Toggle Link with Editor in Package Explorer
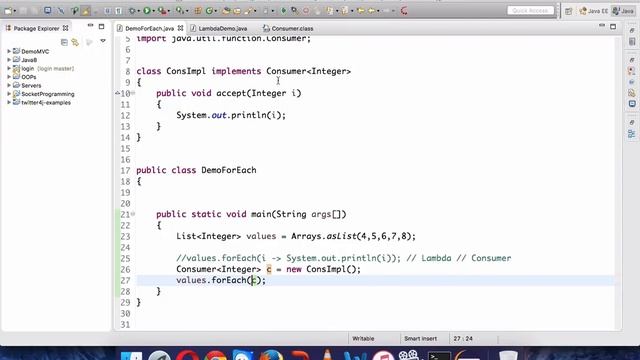 (x=75, y=42)
